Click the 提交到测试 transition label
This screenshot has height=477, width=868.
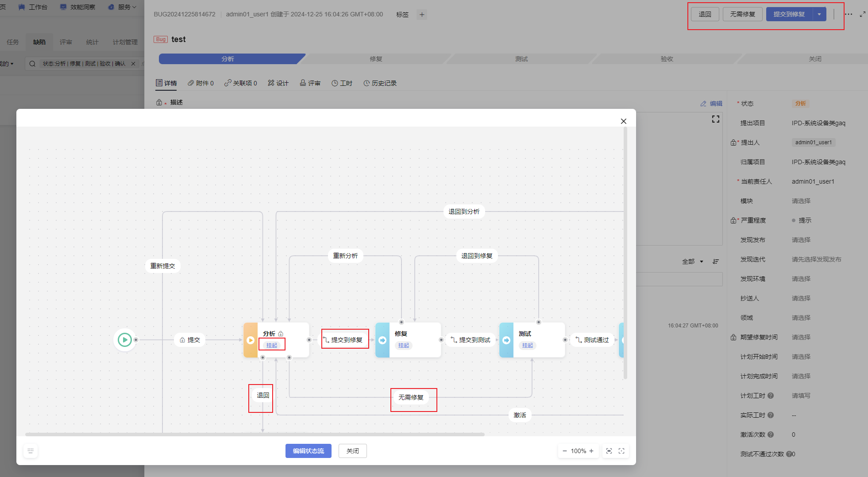(471, 340)
